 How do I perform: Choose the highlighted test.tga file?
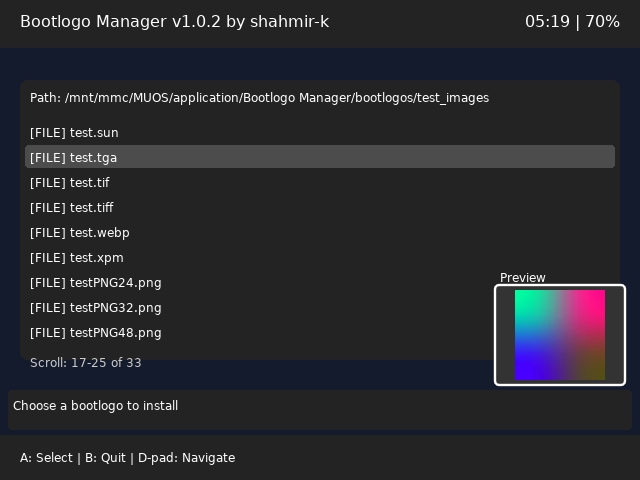click(320, 157)
